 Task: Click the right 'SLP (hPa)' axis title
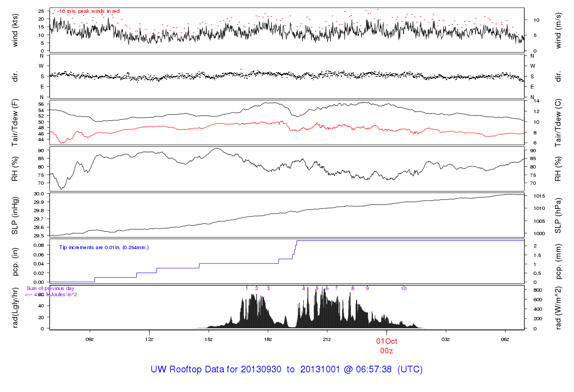pyautogui.click(x=558, y=216)
